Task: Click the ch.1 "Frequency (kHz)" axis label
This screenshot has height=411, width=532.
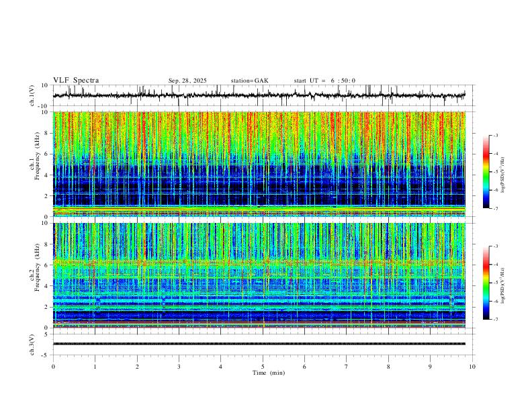Action: [37, 156]
